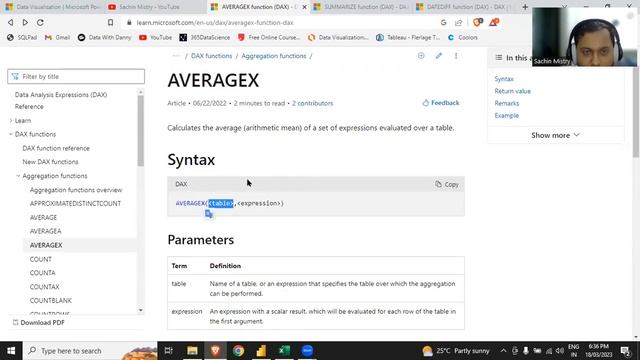Open DAX function reference in sidebar
This screenshot has width=640, height=360.
(56, 148)
